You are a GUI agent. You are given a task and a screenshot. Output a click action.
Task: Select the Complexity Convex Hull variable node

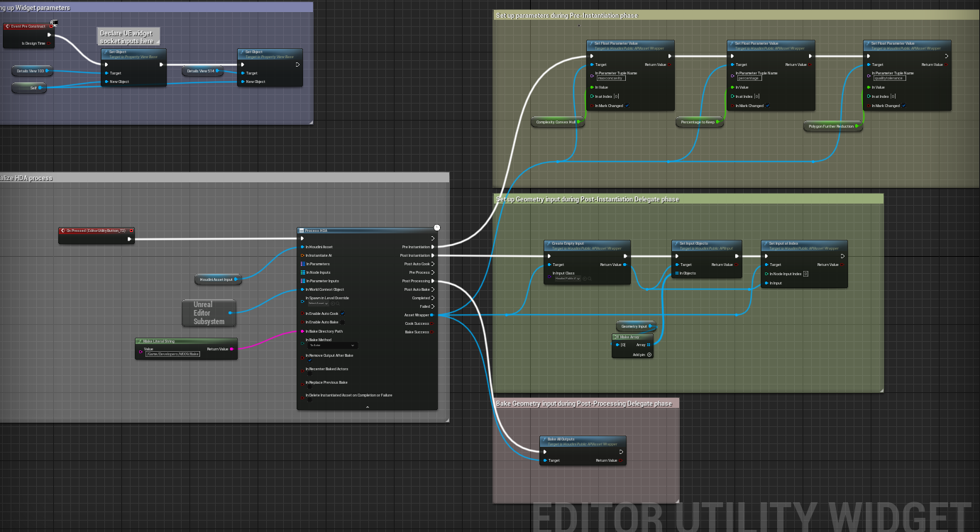(558, 122)
